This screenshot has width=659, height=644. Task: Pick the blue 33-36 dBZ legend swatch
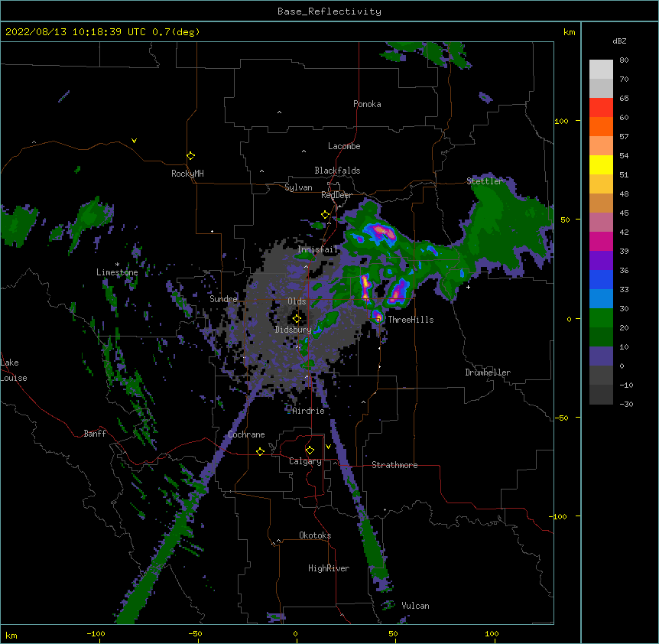pos(601,279)
